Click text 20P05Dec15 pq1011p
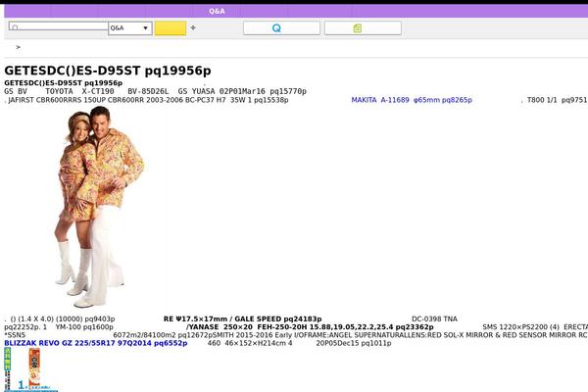Viewport: 588px width, 392px height. tap(353, 343)
